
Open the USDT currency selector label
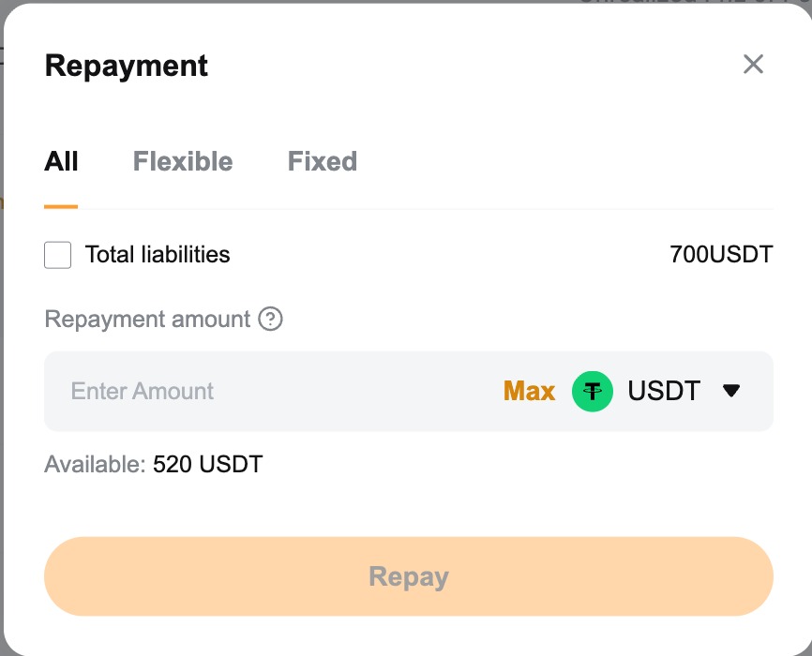[x=664, y=391]
